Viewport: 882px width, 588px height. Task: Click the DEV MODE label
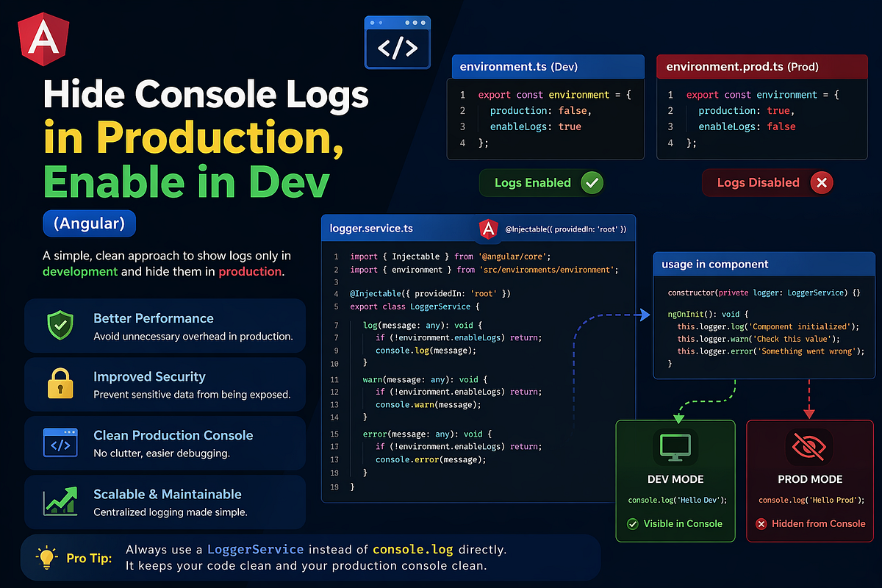(675, 479)
